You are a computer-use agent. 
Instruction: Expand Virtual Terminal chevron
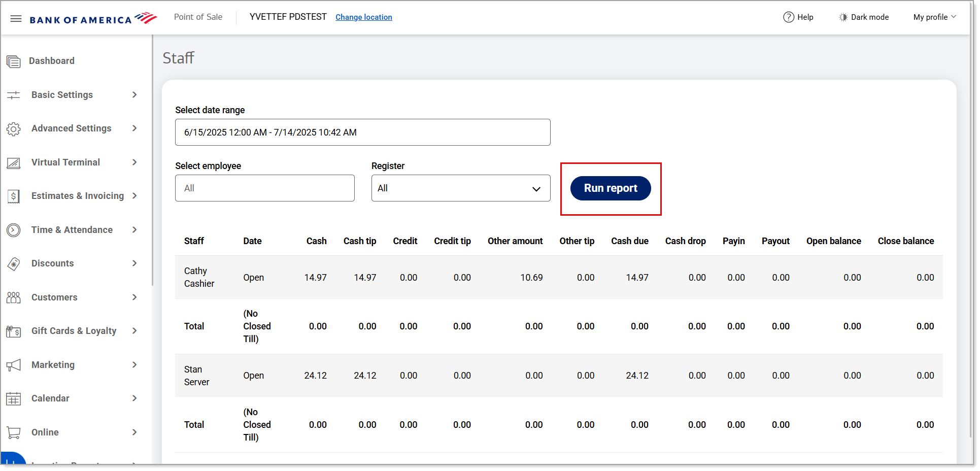click(134, 162)
